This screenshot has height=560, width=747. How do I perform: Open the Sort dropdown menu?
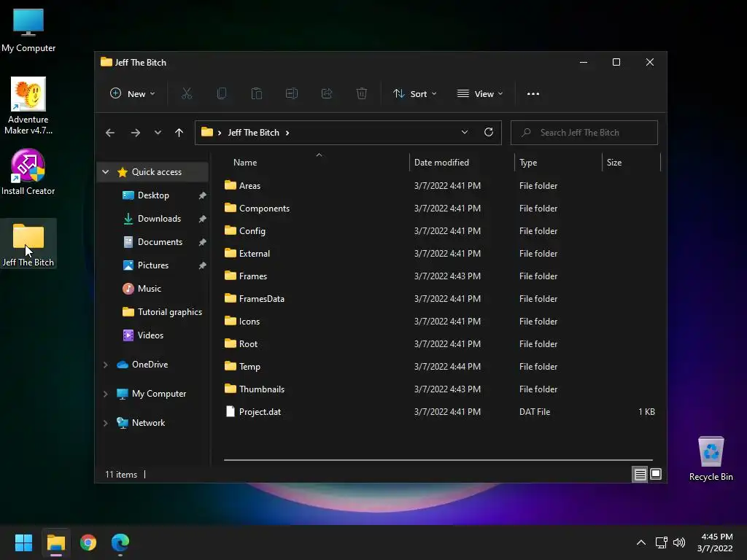pyautogui.click(x=414, y=94)
